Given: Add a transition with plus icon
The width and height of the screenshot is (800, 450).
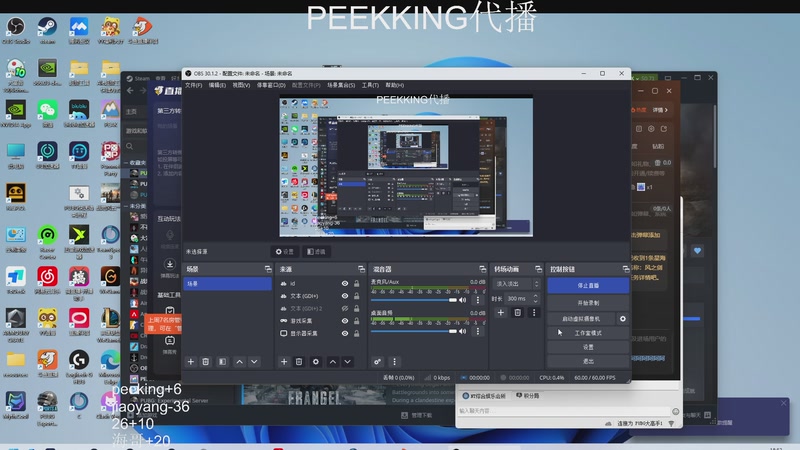Looking at the screenshot, I should [x=501, y=312].
